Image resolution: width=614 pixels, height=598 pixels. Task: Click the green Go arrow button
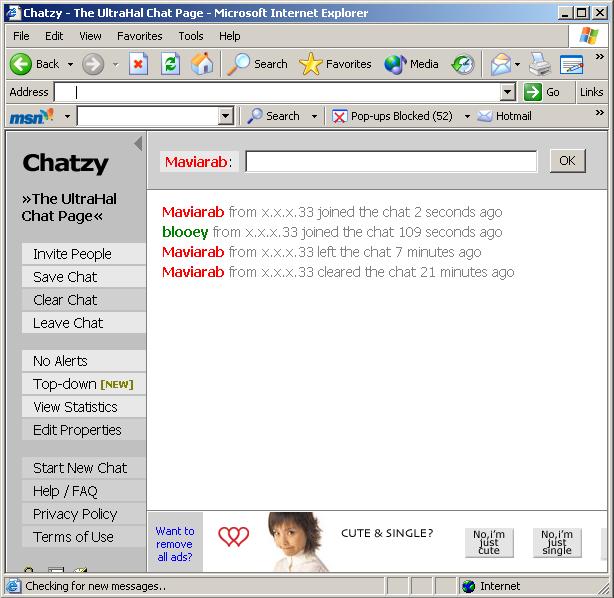pyautogui.click(x=533, y=92)
